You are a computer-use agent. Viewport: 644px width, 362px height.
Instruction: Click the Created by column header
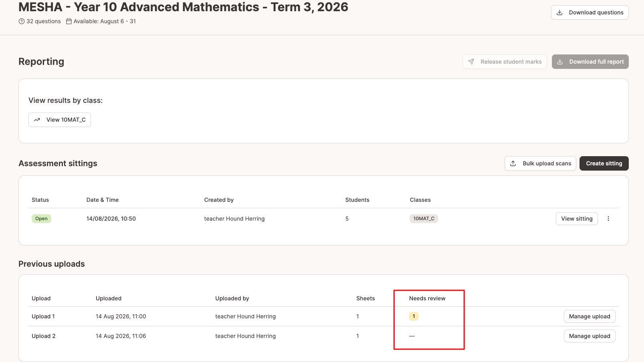coord(219,200)
